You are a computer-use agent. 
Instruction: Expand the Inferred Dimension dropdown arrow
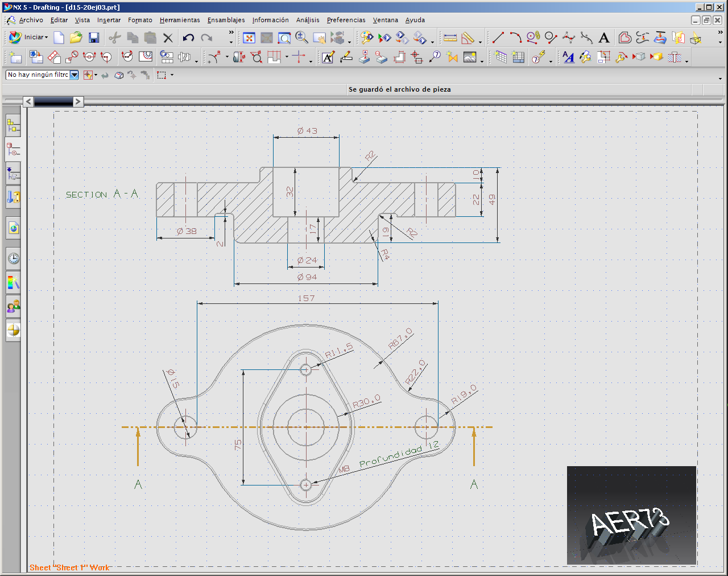tap(227, 57)
